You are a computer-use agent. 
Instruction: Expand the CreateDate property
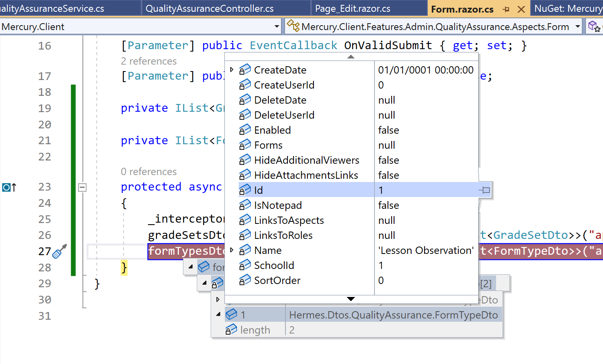(232, 69)
